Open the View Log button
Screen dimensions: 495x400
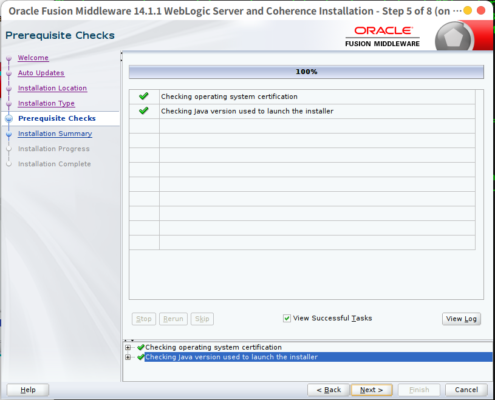pyautogui.click(x=461, y=319)
